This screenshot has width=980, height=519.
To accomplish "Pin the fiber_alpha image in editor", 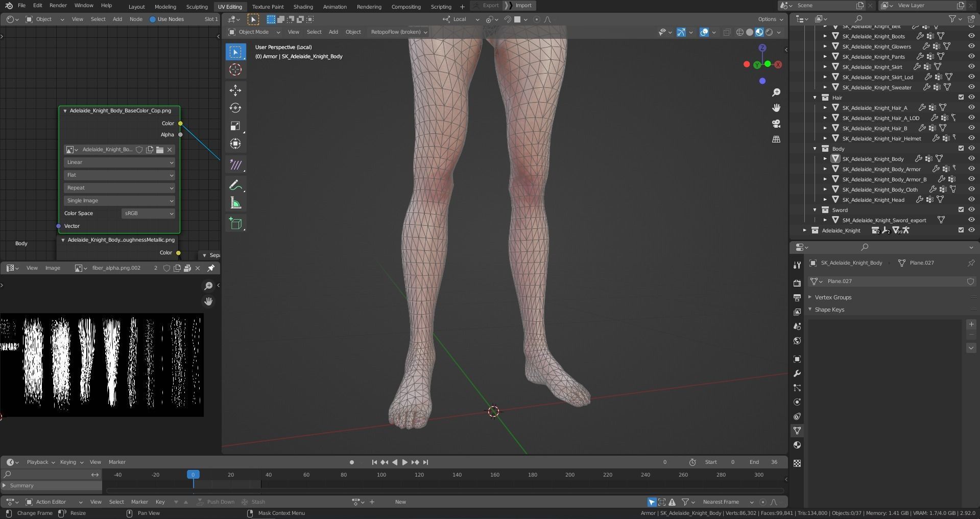I will pyautogui.click(x=211, y=268).
